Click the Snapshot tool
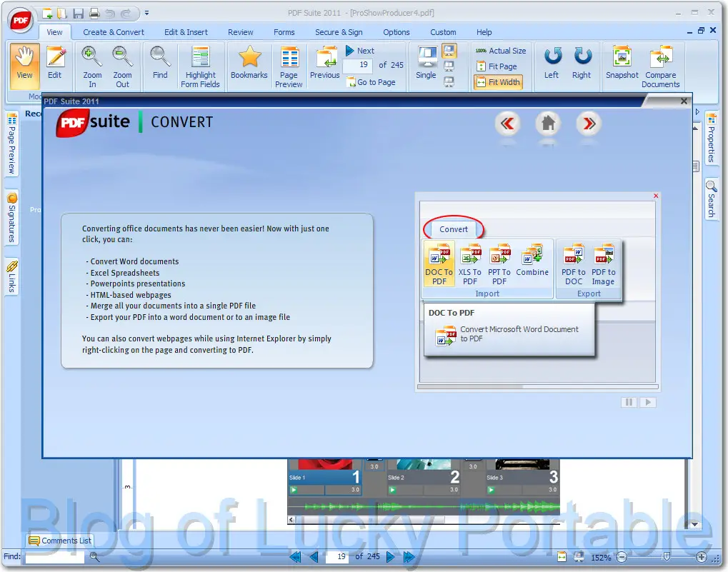 click(622, 64)
